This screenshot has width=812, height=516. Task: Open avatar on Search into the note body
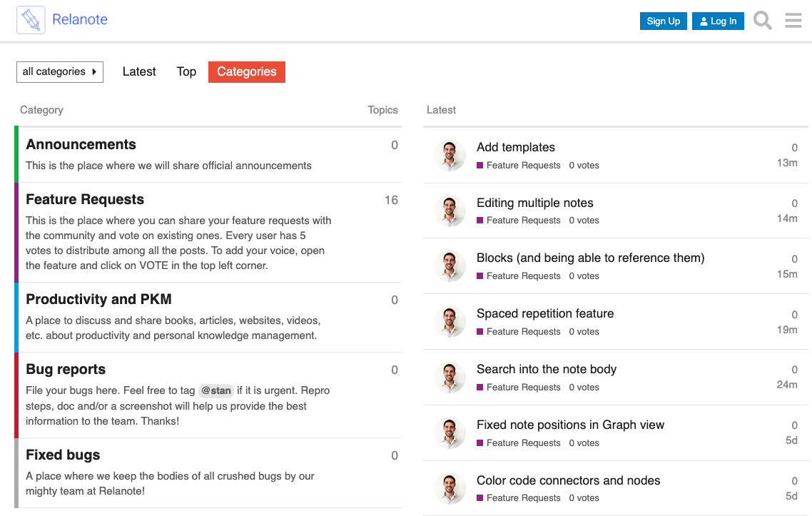[450, 377]
